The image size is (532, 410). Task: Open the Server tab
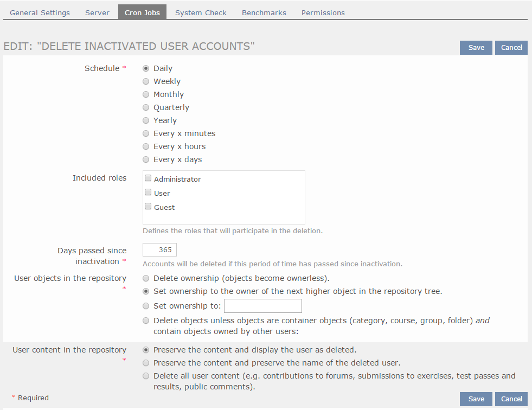click(97, 12)
